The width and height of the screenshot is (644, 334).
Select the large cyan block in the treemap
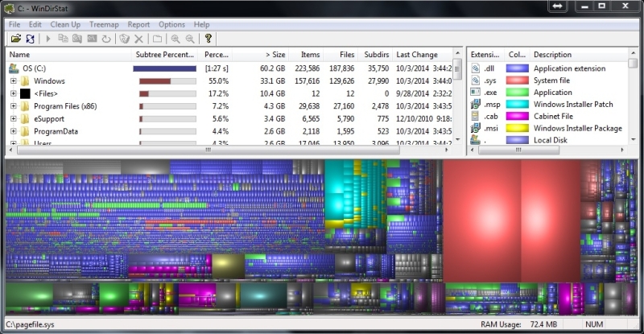pyautogui.click(x=334, y=207)
